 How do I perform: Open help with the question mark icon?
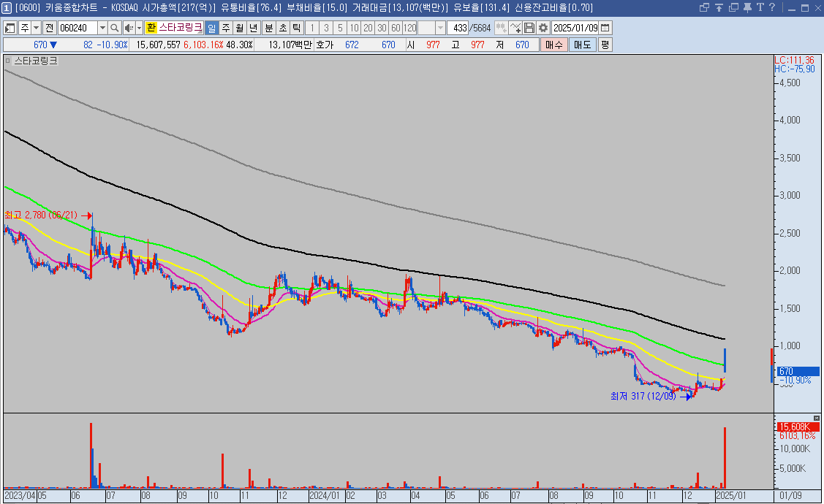pos(772,7)
